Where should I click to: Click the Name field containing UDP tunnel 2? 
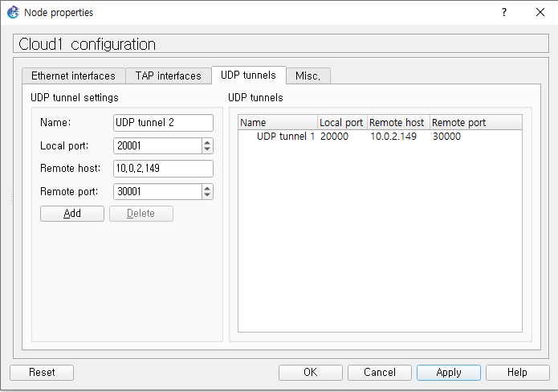[x=163, y=122]
